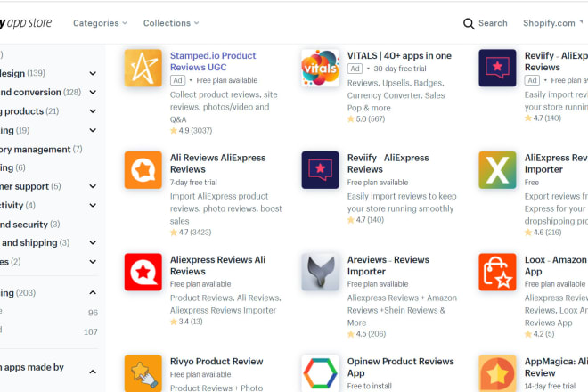The width and height of the screenshot is (588, 392).
Task: Open the Areviews whale tail icon
Action: tap(320, 272)
